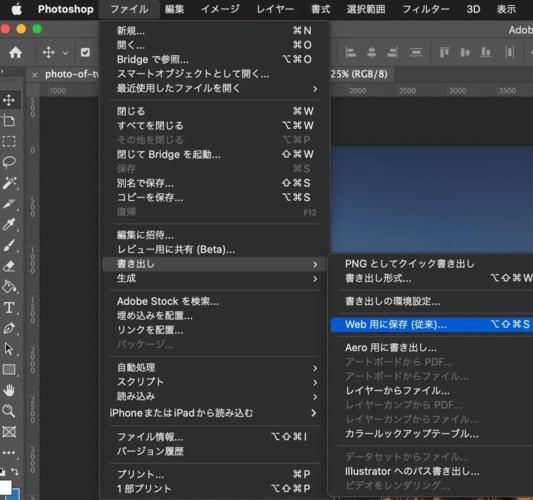Open the イメージ menu
The width and height of the screenshot is (533, 500).
[220, 9]
